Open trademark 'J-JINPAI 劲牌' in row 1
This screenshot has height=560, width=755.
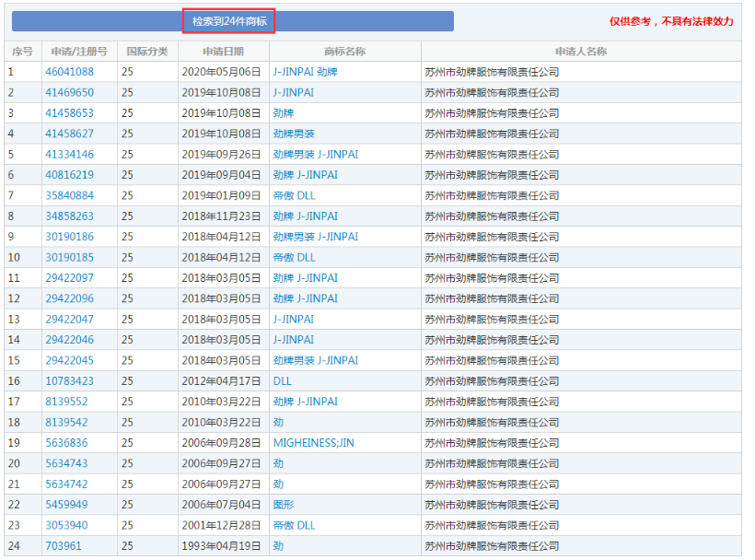(x=306, y=72)
